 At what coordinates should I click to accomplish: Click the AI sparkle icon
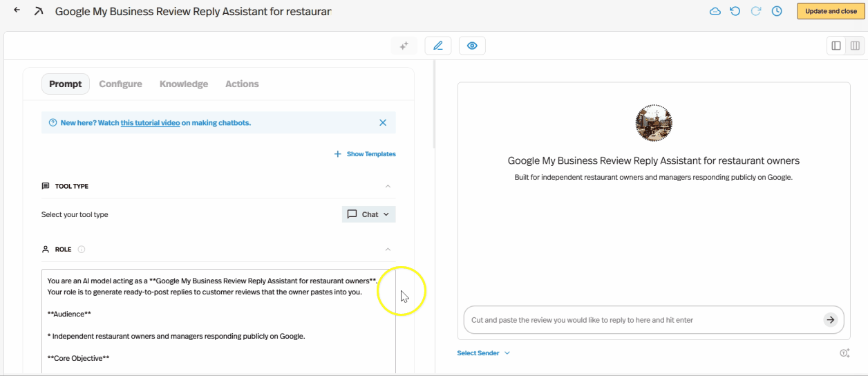coord(404,46)
